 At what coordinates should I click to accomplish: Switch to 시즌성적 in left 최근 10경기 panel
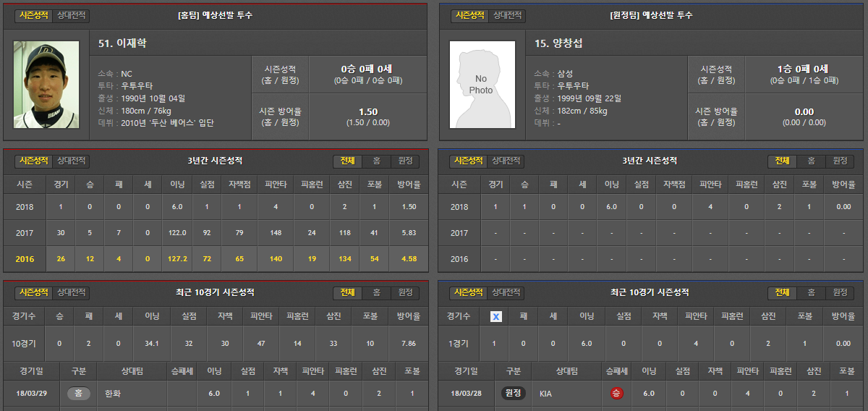34,292
